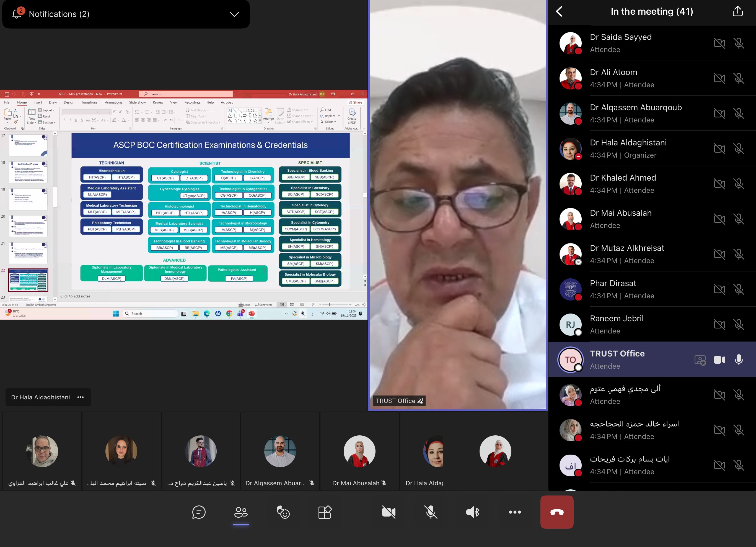
Task: Tap the share invite icon in participants panel
Action: [737, 11]
